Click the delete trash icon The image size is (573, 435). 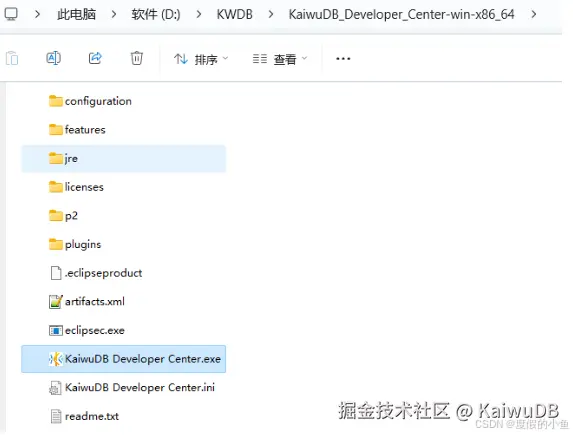137,58
